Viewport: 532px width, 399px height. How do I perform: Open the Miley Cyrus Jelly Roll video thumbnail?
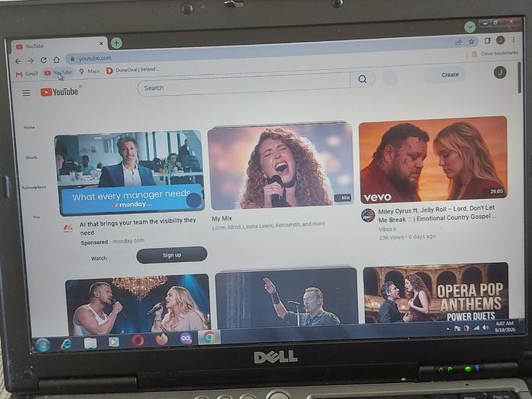click(433, 159)
